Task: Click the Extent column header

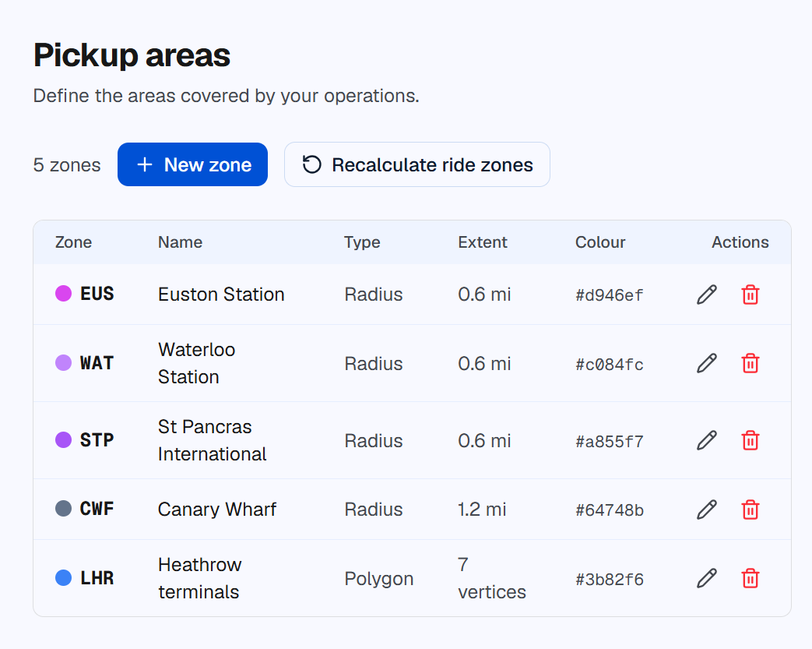Action: click(483, 242)
